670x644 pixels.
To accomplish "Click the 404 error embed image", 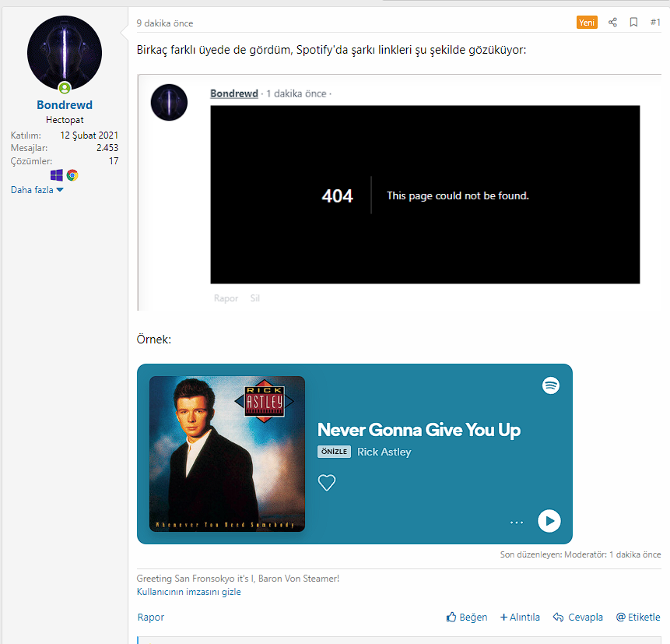I will (425, 195).
